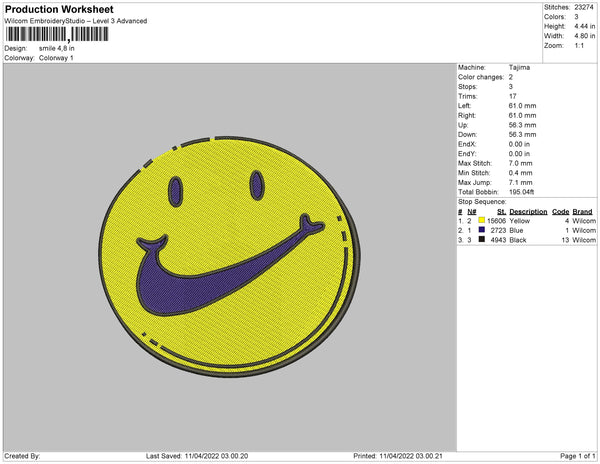This screenshot has height=464, width=600.
Task: Click the 'Stop Sequence:' label
Action: pyautogui.click(x=482, y=202)
